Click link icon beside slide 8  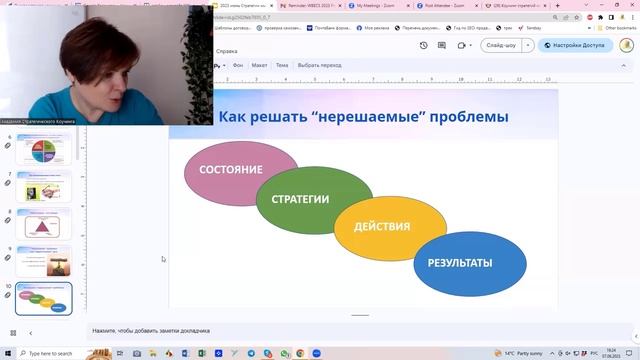[8, 220]
